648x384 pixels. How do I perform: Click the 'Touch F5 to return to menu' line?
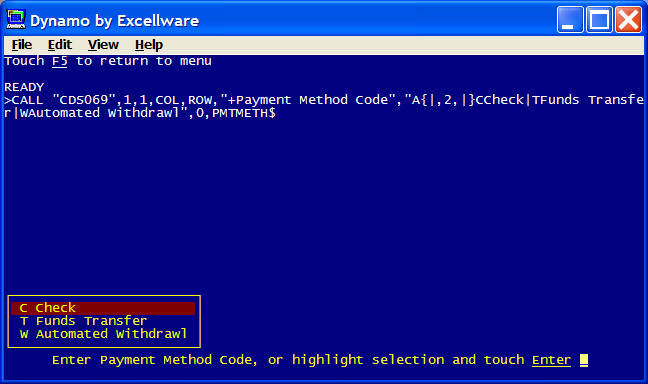108,61
